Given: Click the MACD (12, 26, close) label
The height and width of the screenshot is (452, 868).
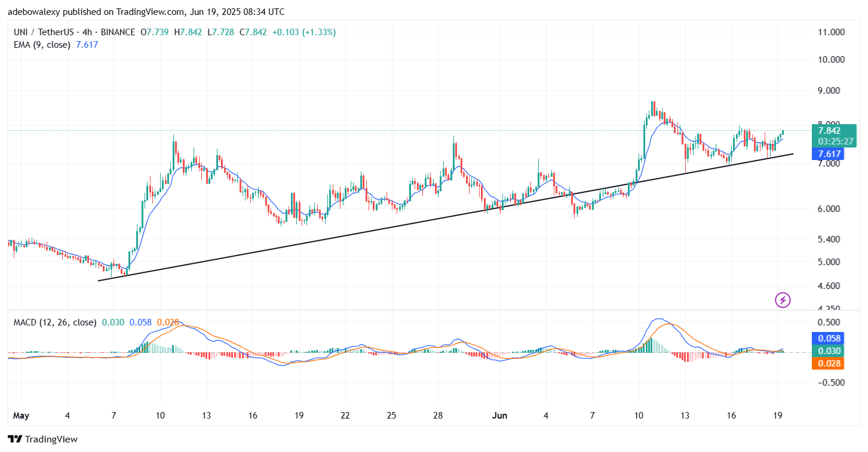Looking at the screenshot, I should (x=55, y=322).
